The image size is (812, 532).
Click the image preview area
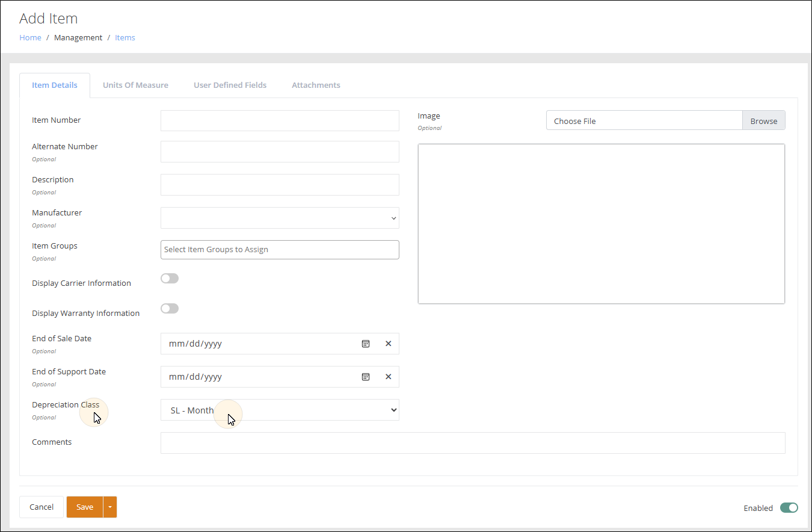click(601, 224)
